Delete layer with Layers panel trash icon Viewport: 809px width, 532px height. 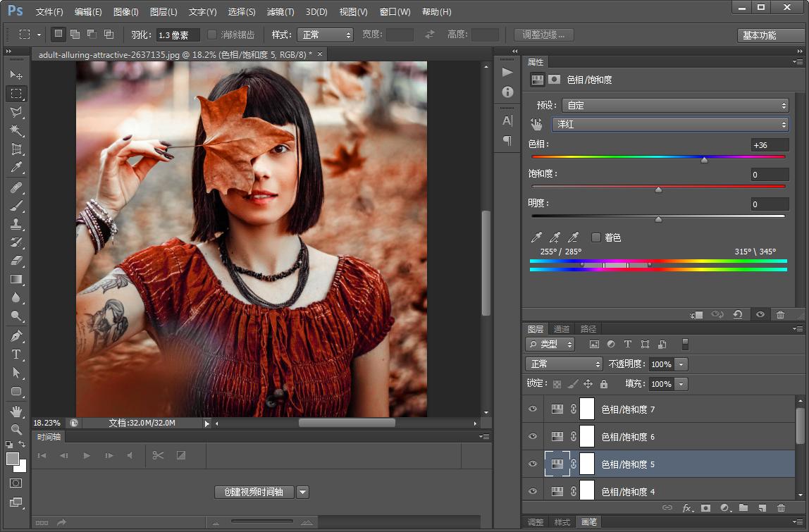[x=780, y=507]
